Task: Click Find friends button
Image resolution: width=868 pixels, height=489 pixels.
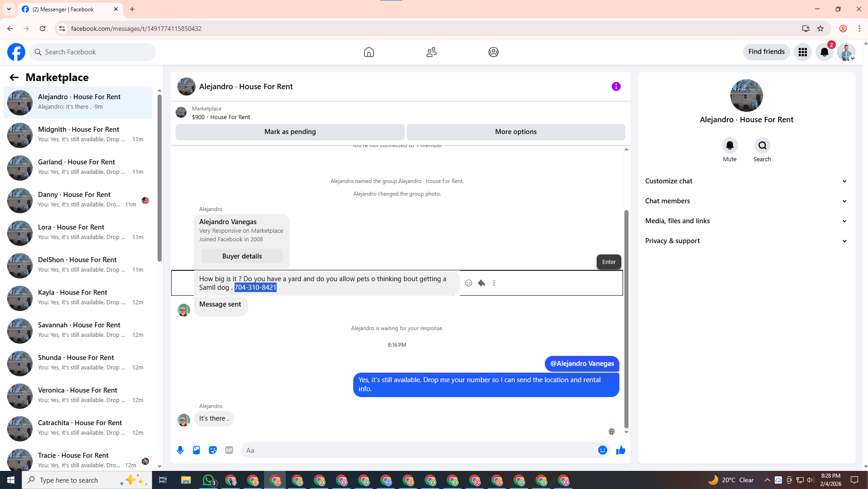Action: tap(767, 52)
